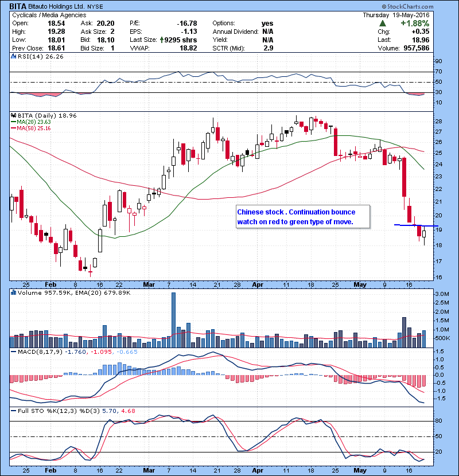459x476 pixels.
Task: Click the RSI(14) indicator icon
Action: point(13,56)
